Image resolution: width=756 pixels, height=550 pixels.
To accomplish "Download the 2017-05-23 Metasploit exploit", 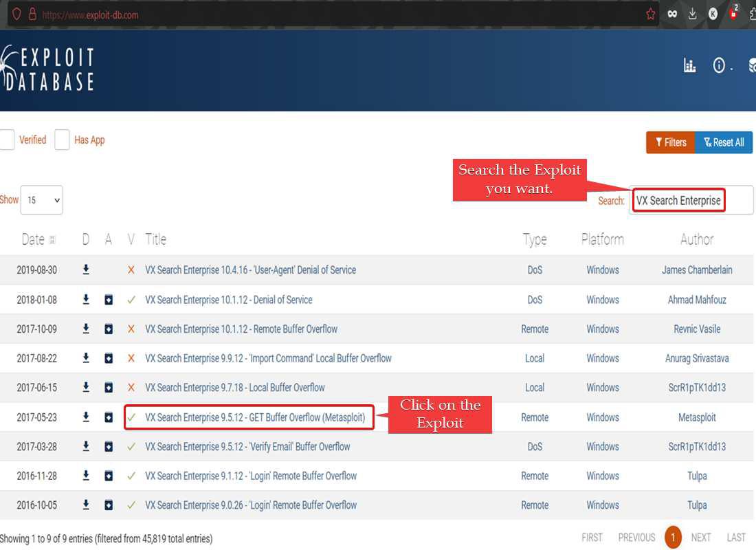I will click(86, 417).
